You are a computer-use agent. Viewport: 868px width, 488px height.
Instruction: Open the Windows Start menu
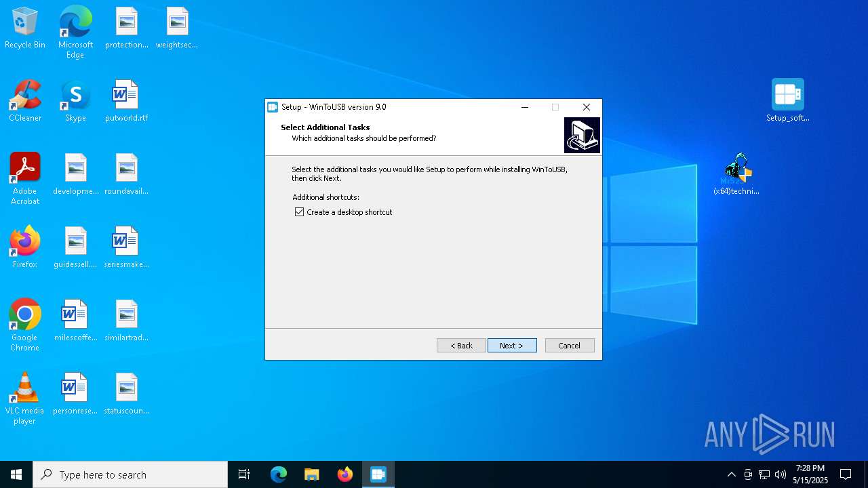[16, 474]
